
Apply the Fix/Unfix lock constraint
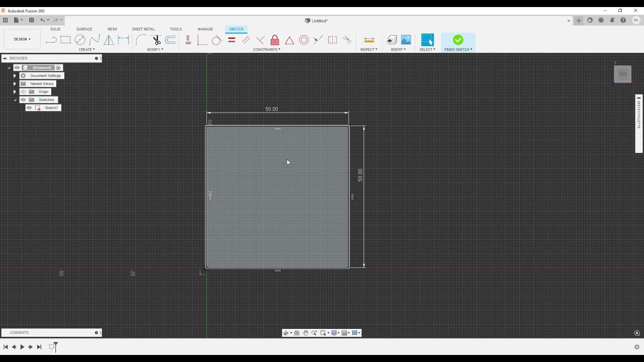pyautogui.click(x=275, y=40)
